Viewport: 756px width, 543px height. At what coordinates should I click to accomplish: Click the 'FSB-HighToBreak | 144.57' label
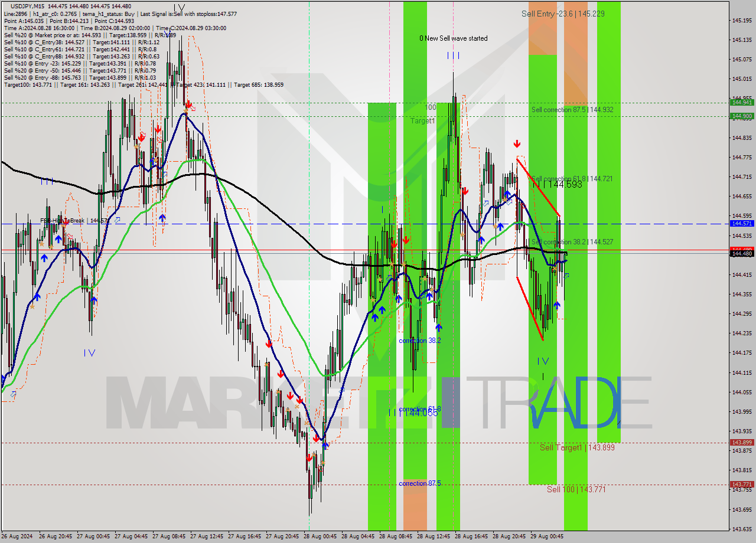(74, 220)
